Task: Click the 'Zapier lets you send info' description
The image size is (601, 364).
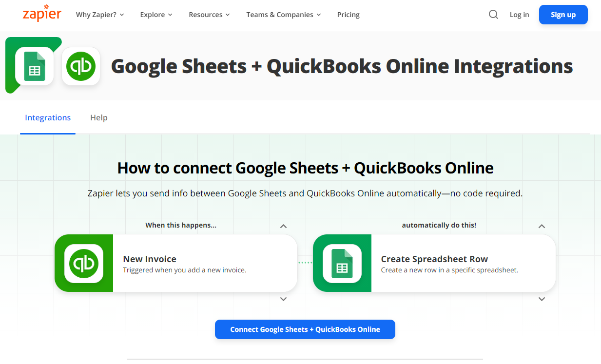Action: coord(305,193)
